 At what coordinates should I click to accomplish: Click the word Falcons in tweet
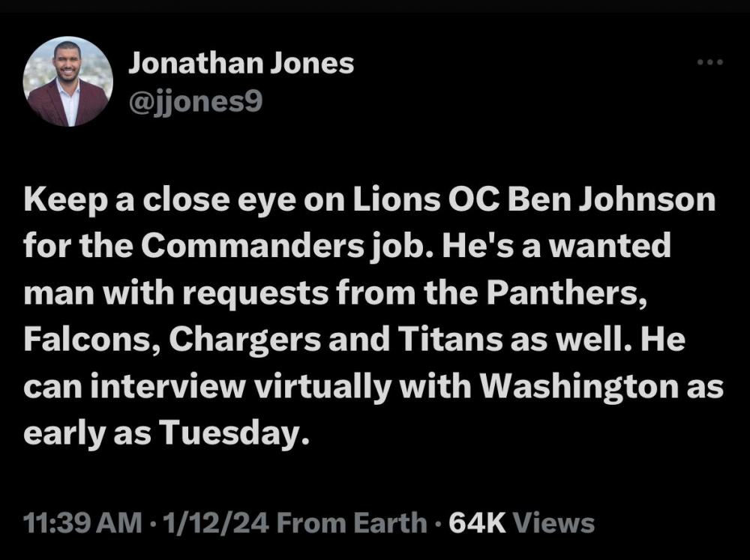90,339
